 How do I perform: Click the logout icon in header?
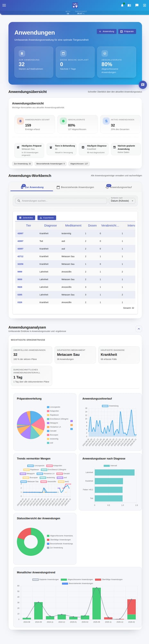pyautogui.click(x=144, y=5)
